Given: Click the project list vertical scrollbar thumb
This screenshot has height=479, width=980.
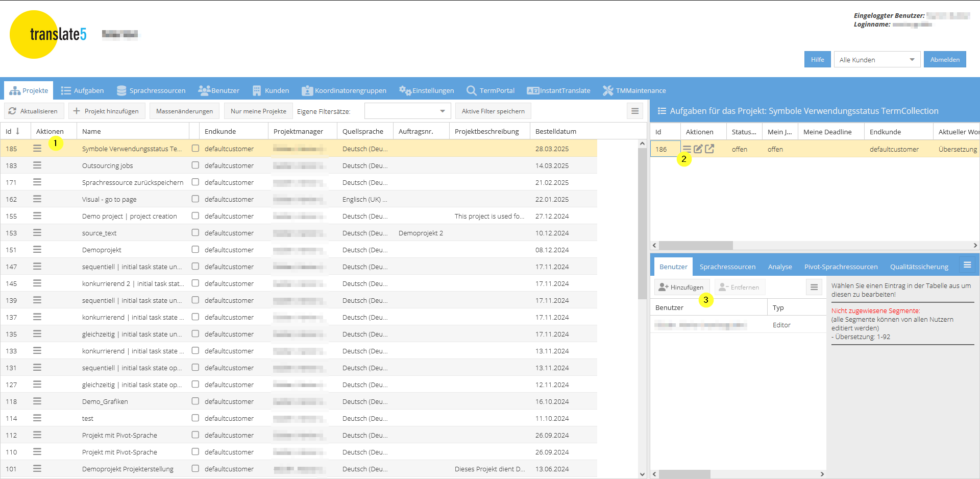Looking at the screenshot, I should pos(642,224).
